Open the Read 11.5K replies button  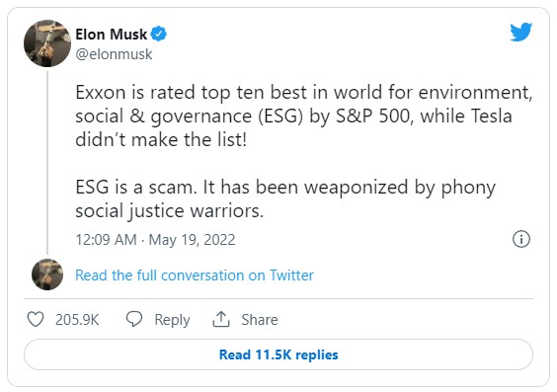[x=278, y=354]
